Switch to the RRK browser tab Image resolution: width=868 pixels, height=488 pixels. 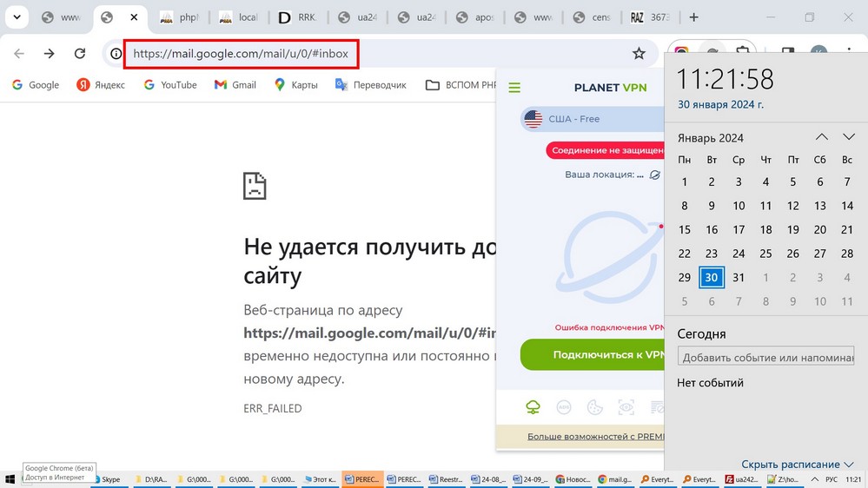298,17
